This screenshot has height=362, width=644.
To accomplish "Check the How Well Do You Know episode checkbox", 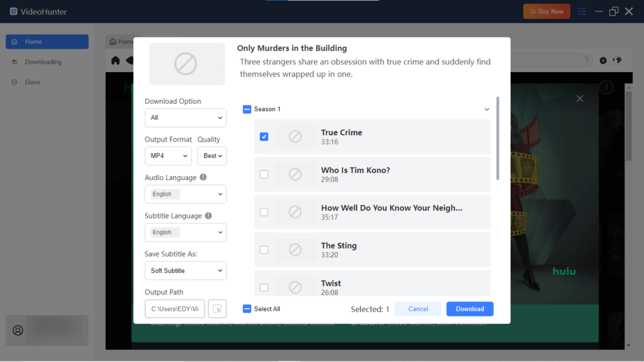I will tap(264, 212).
